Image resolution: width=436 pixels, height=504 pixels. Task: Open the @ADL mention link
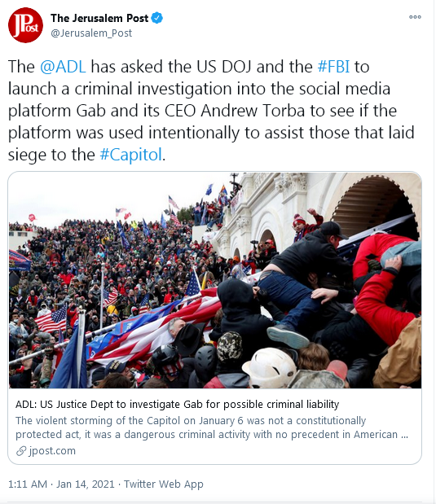[63, 67]
